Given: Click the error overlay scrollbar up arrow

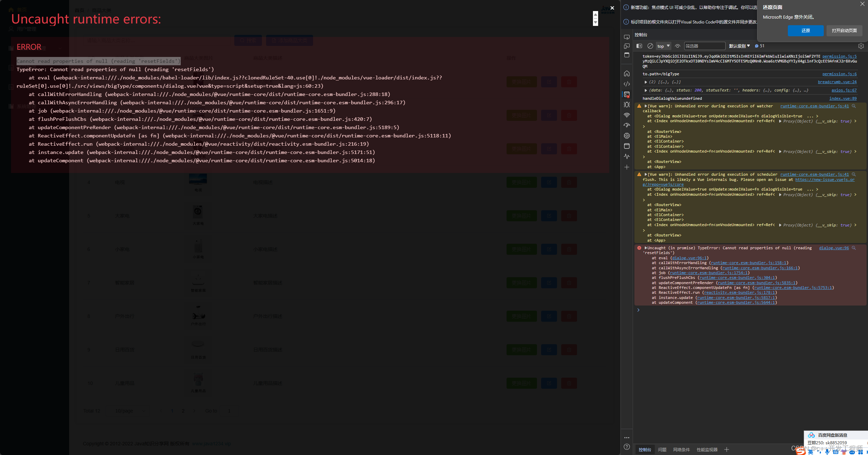Looking at the screenshot, I should tap(595, 14).
